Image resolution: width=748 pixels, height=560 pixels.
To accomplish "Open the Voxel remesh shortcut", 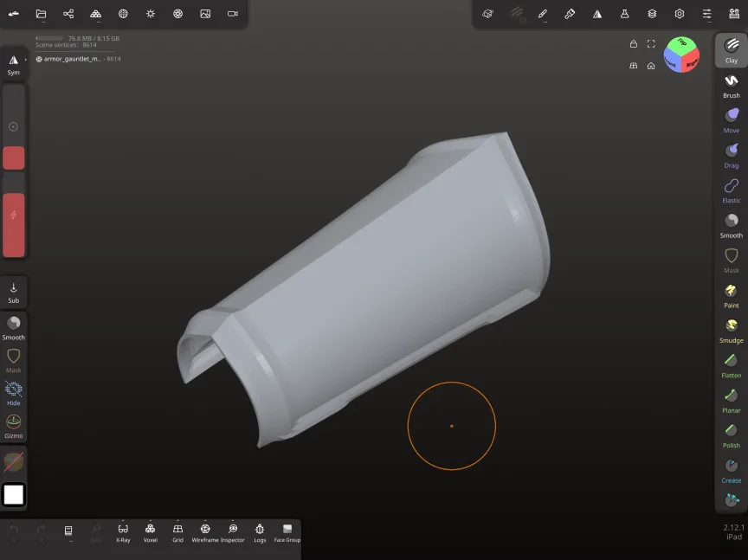I will pos(150,533).
